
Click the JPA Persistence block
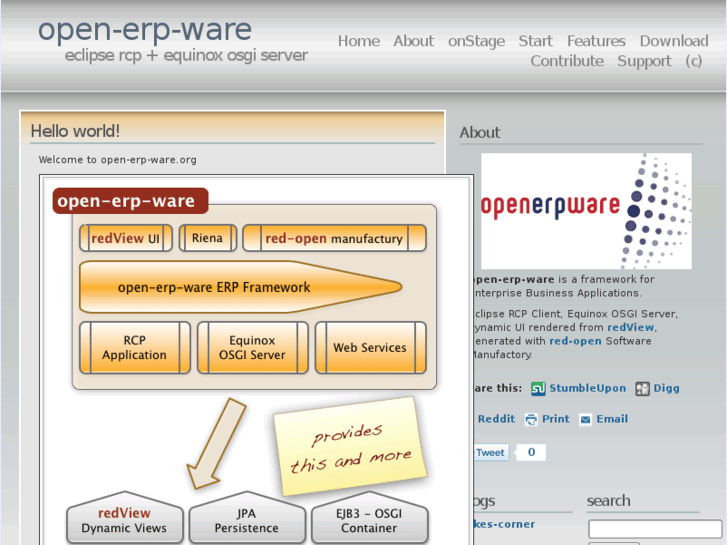pyautogui.click(x=247, y=519)
